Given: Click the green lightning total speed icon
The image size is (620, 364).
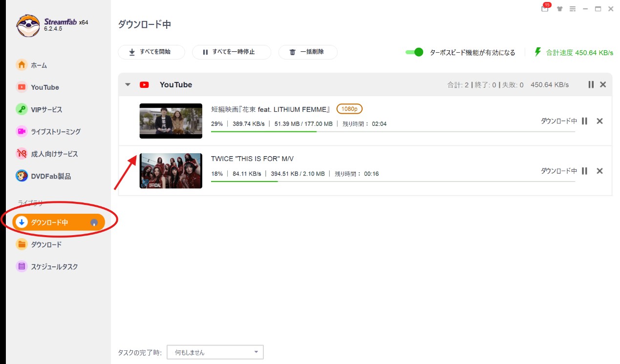Looking at the screenshot, I should click(538, 52).
